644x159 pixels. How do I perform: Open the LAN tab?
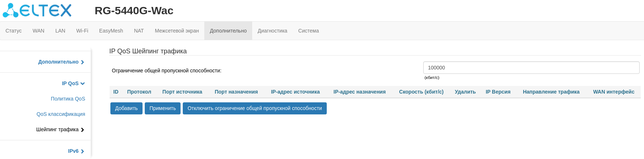[60, 31]
